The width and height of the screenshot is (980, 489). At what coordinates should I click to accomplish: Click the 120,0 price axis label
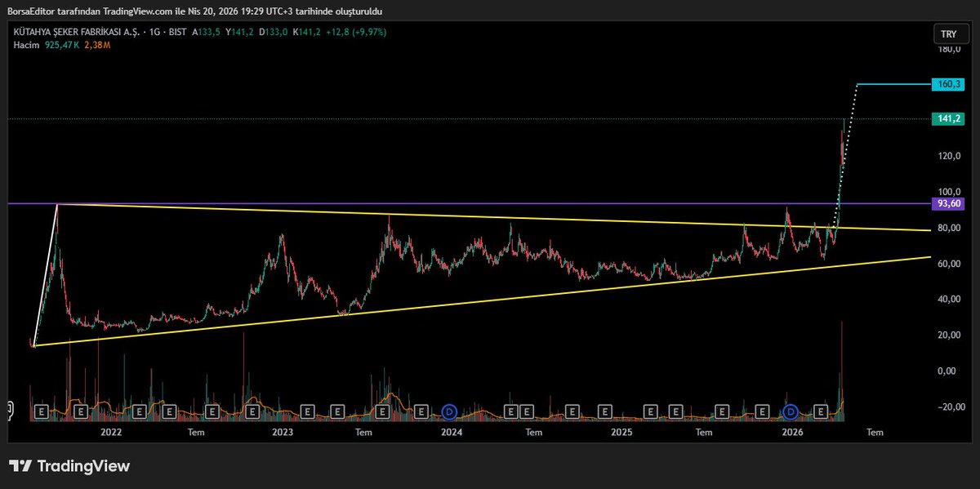948,156
